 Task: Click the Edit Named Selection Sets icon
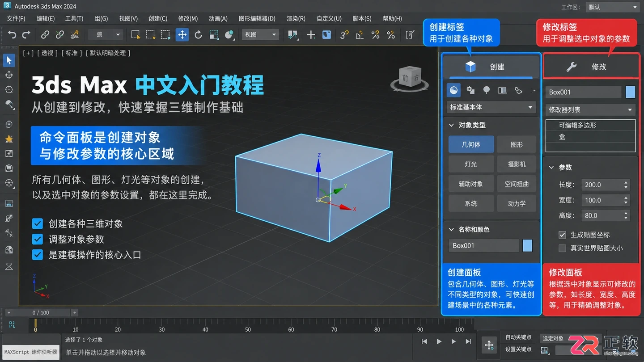(410, 34)
